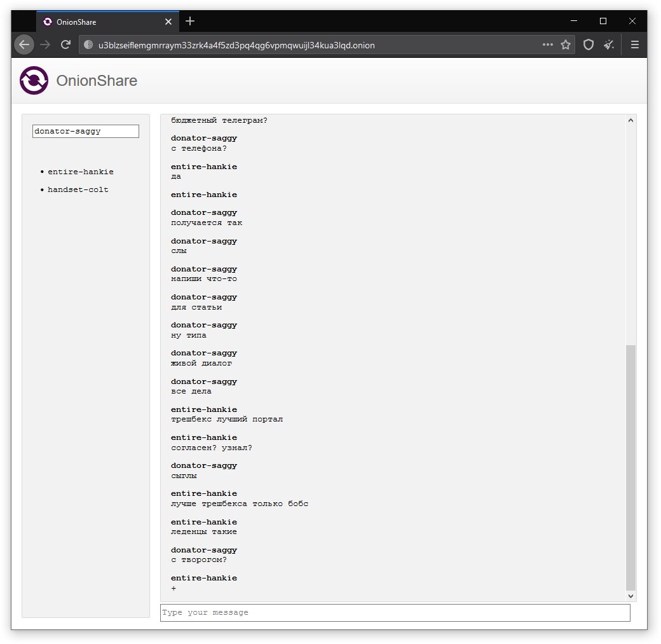Viewport: 661px width, 644px height.
Task: Click the onion site identity icon in the address bar
Action: (x=88, y=45)
